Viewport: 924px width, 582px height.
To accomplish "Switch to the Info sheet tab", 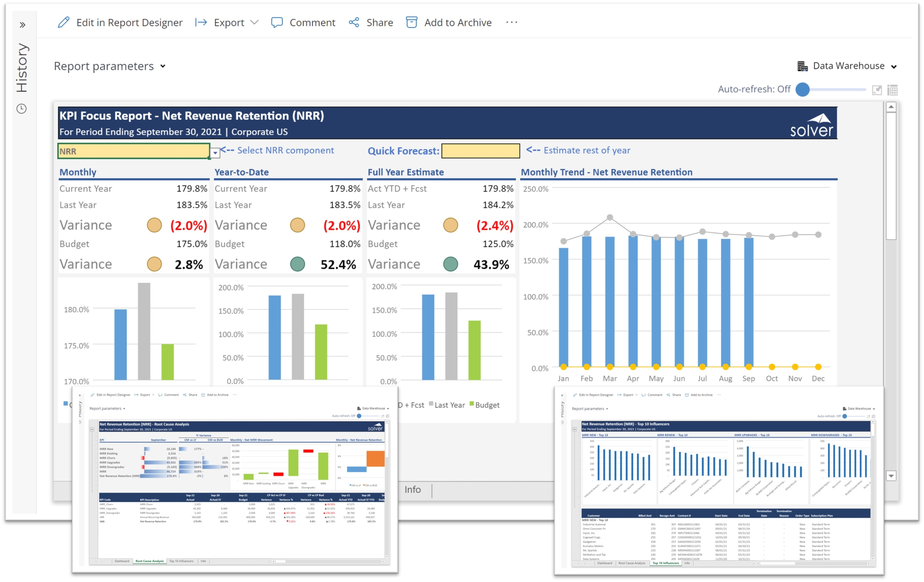I will pos(413,490).
